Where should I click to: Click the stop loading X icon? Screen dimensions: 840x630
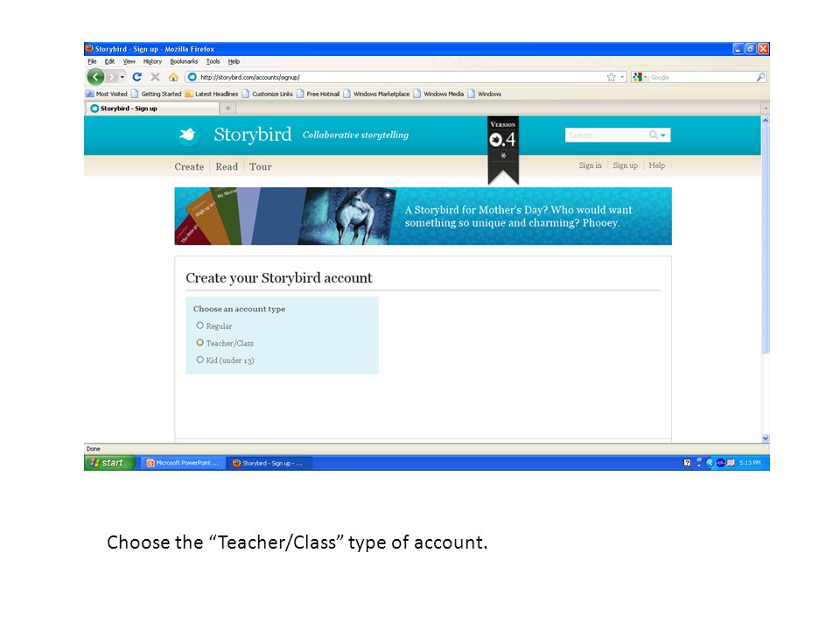click(156, 77)
